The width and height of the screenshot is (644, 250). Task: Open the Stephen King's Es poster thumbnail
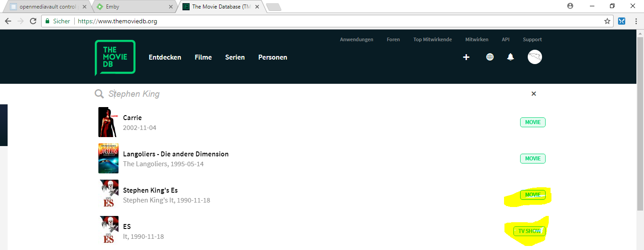click(x=108, y=194)
